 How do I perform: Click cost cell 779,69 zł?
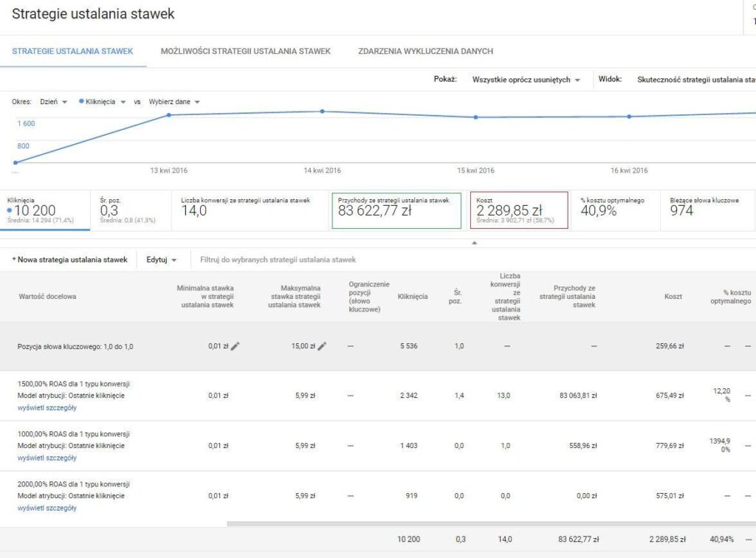[x=670, y=446]
